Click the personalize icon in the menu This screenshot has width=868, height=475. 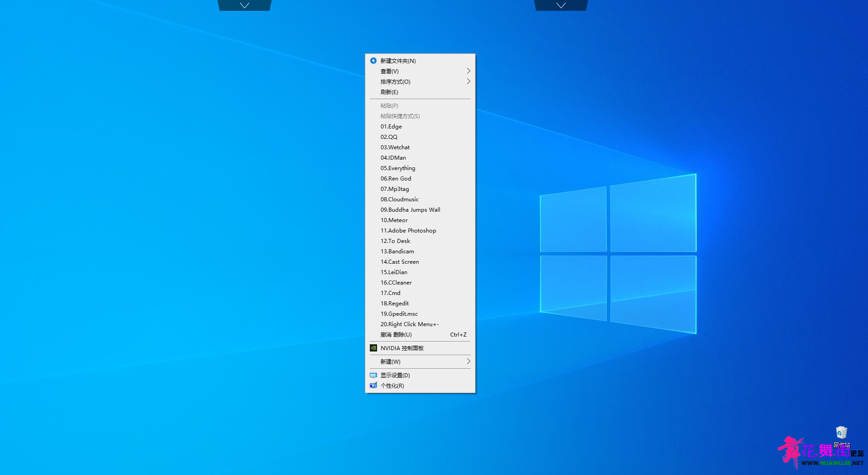373,385
